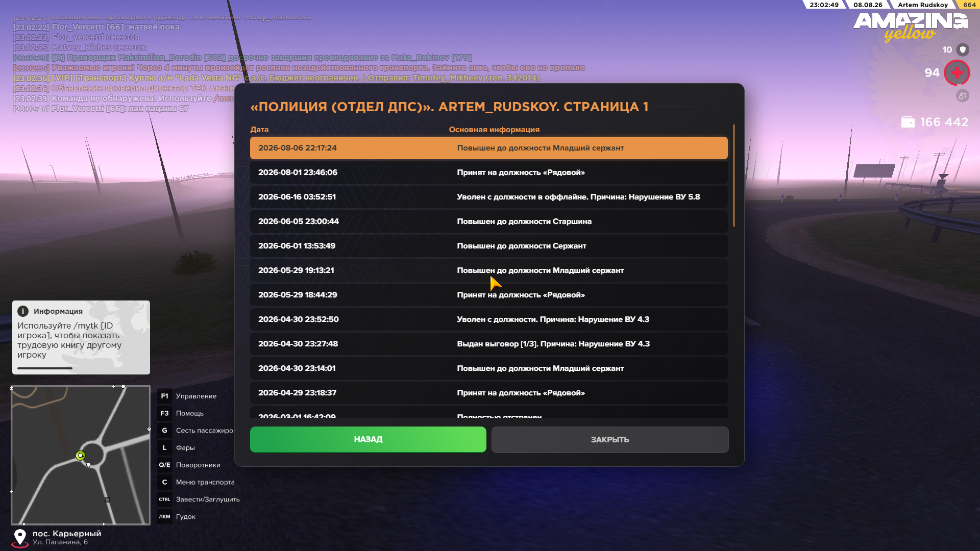Screen dimensions: 980x551
Task: Click the Amazing yellow server logo
Action: [x=911, y=27]
